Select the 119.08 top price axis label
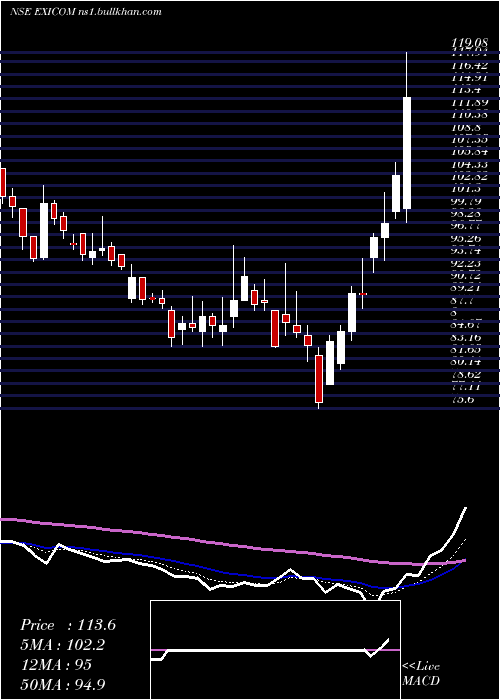This screenshot has height=700, width=500. [x=469, y=43]
